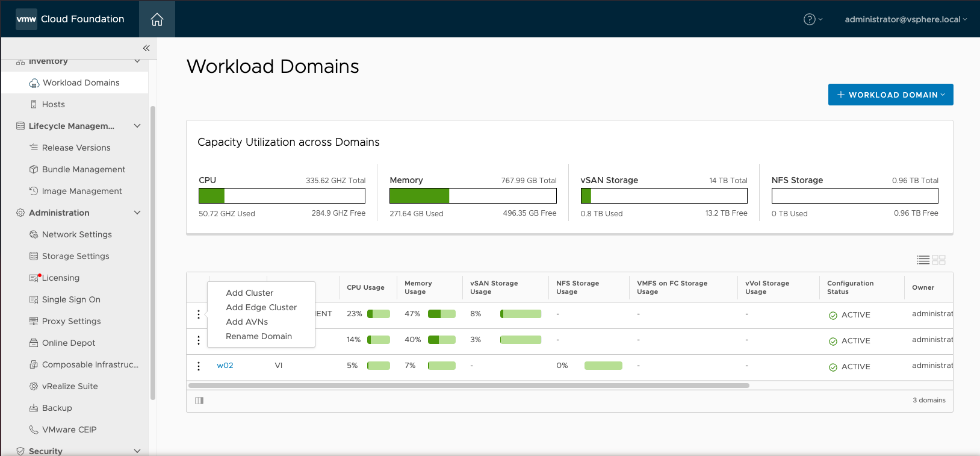This screenshot has height=456, width=980.
Task: Click the Memory capacity utilization bar
Action: pos(473,196)
